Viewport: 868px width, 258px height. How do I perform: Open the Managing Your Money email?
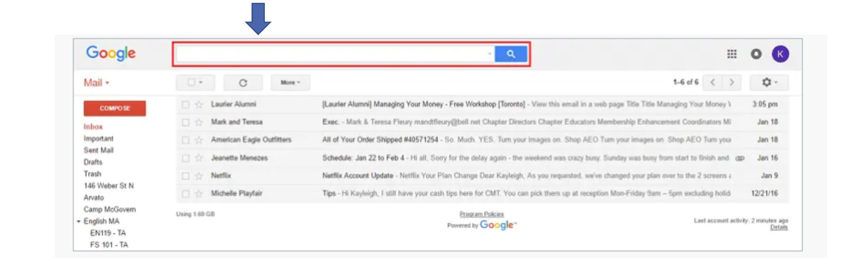(482, 104)
